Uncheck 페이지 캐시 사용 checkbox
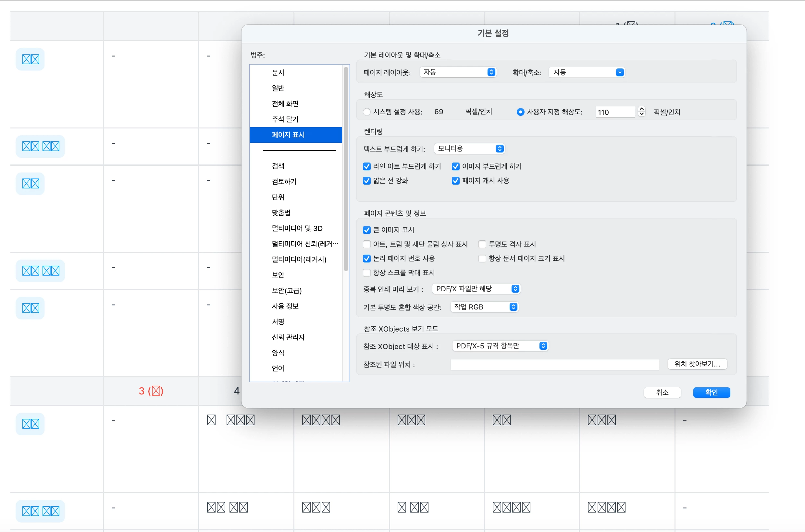This screenshot has width=805, height=532. pos(456,181)
